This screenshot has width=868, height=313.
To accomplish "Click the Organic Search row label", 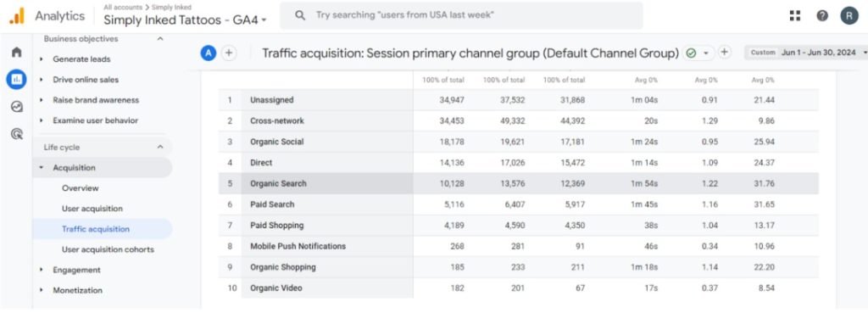I will [x=278, y=183].
